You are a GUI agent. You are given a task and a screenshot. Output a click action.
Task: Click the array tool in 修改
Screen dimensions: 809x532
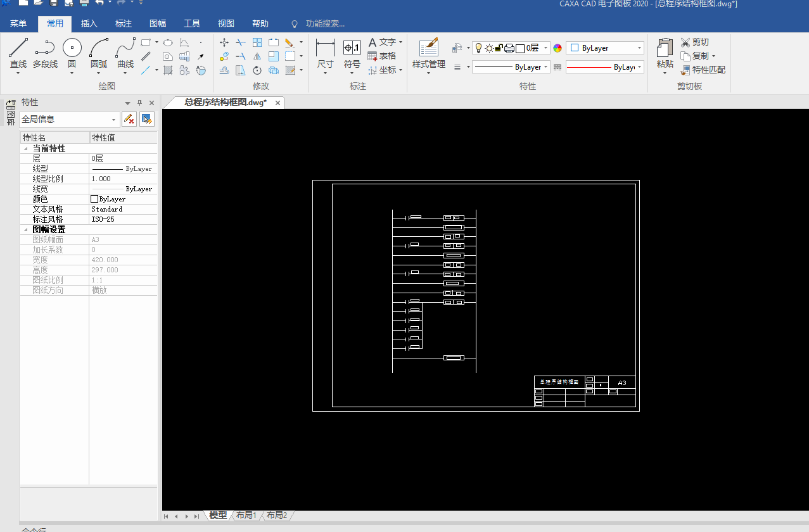(257, 42)
